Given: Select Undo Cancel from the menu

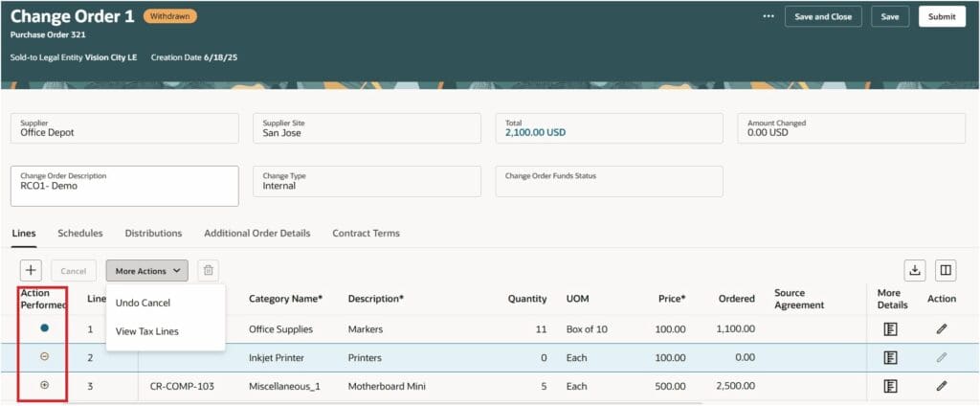Looking at the screenshot, I should pyautogui.click(x=143, y=303).
